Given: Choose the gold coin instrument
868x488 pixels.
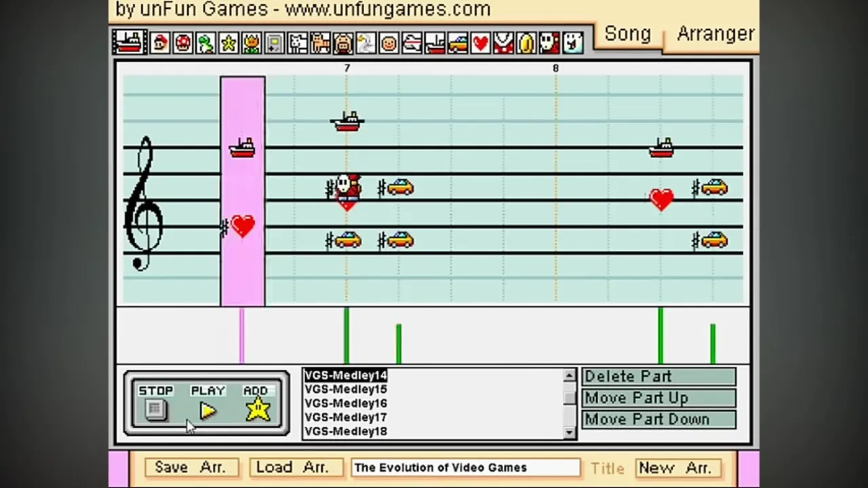Looking at the screenshot, I should 527,43.
